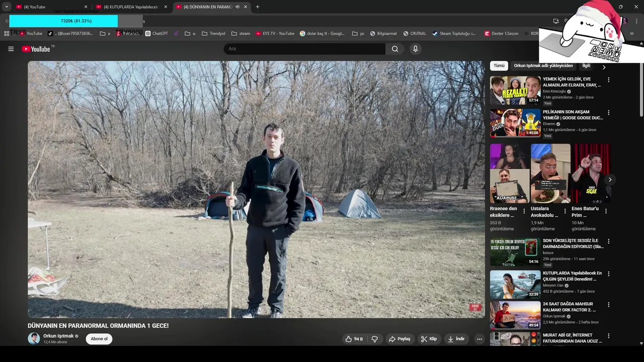Open 'Rraenee den eksiklere' short thumbnail

510,173
